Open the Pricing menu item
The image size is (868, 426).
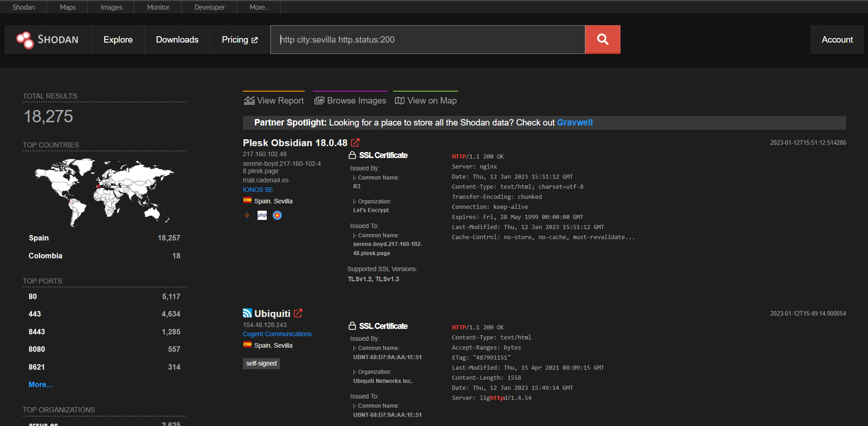point(240,40)
